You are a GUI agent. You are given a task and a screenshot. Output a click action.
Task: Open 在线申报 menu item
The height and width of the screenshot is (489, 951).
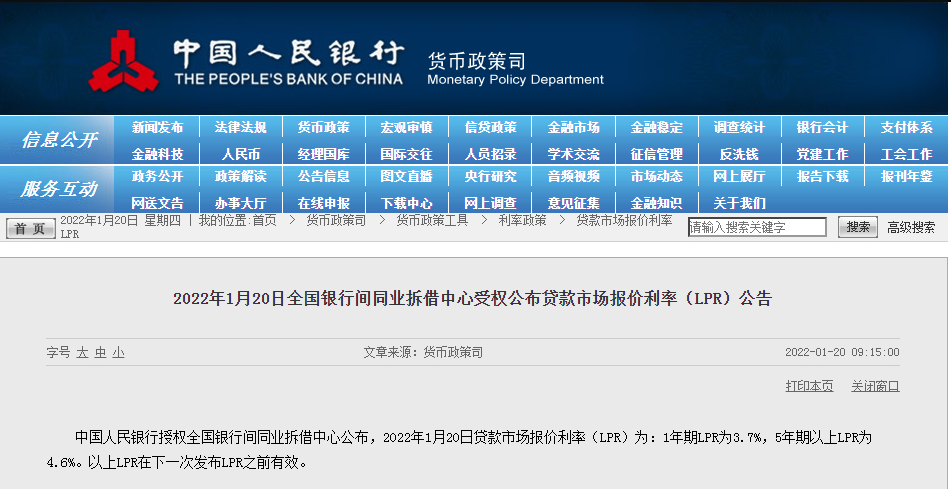click(324, 203)
